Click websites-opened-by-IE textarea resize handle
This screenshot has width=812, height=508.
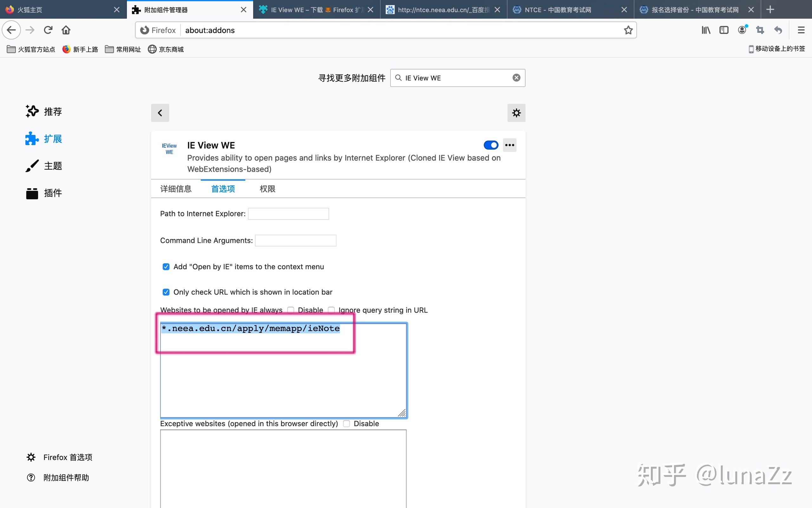coord(402,413)
